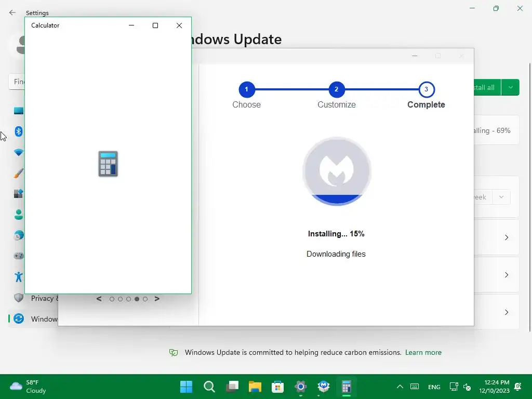Open the clock showing 12:24 PM
The height and width of the screenshot is (399, 532).
click(x=495, y=387)
